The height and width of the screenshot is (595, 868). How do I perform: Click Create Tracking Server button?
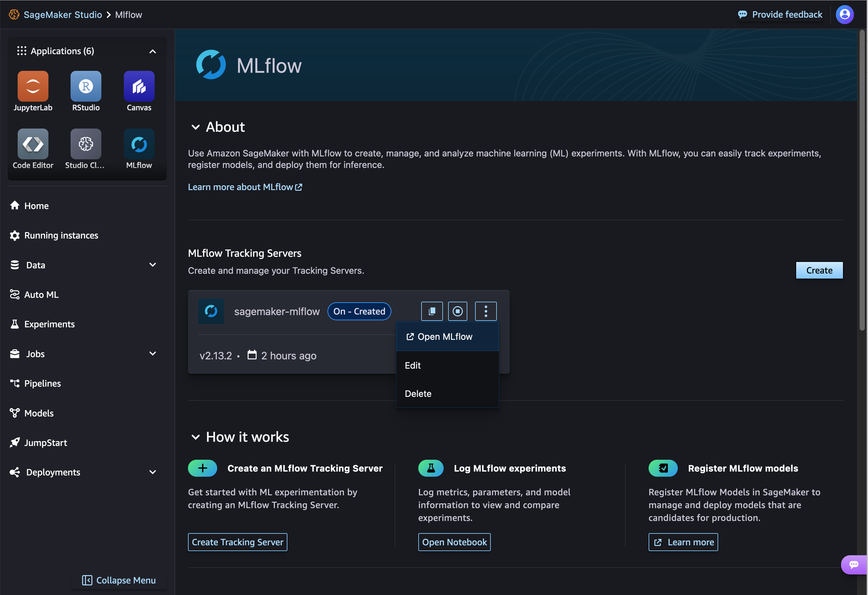(237, 542)
